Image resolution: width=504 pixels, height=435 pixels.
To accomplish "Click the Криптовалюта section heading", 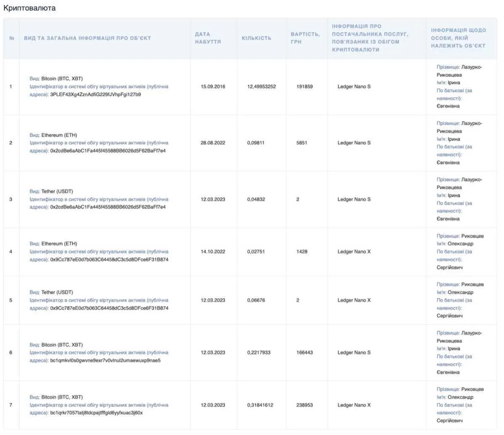I will click(29, 8).
